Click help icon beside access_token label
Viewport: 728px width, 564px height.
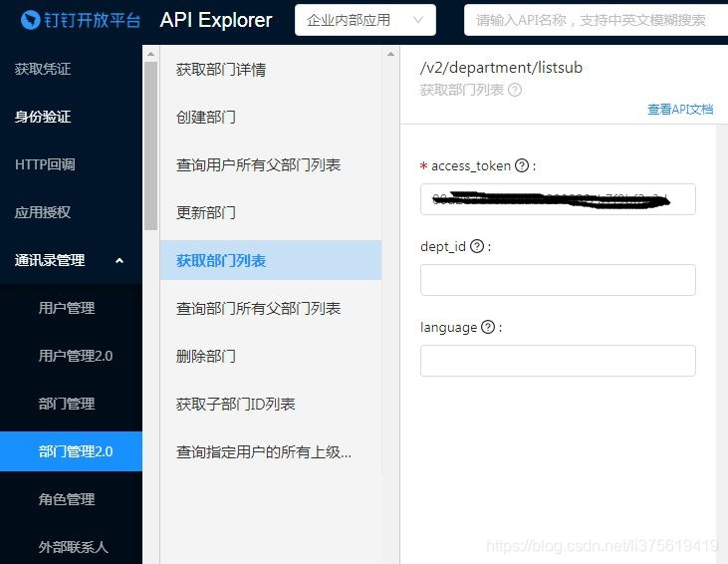pyautogui.click(x=522, y=165)
